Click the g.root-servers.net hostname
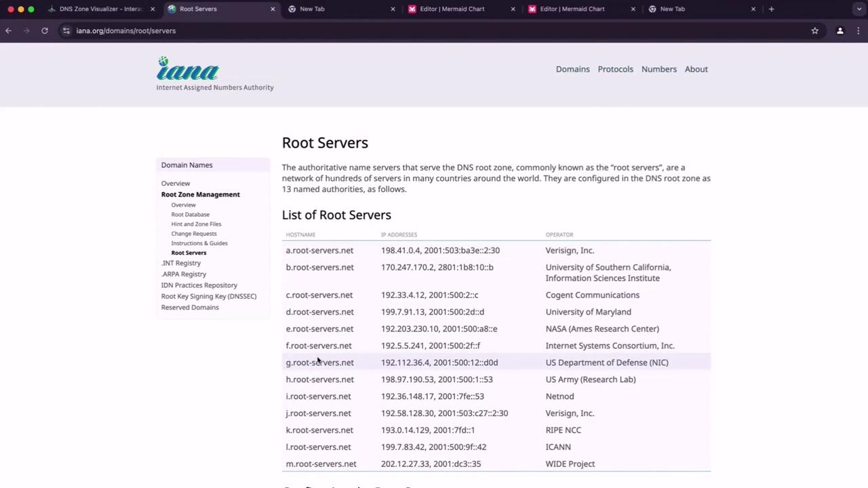This screenshot has width=868, height=488. (x=320, y=363)
